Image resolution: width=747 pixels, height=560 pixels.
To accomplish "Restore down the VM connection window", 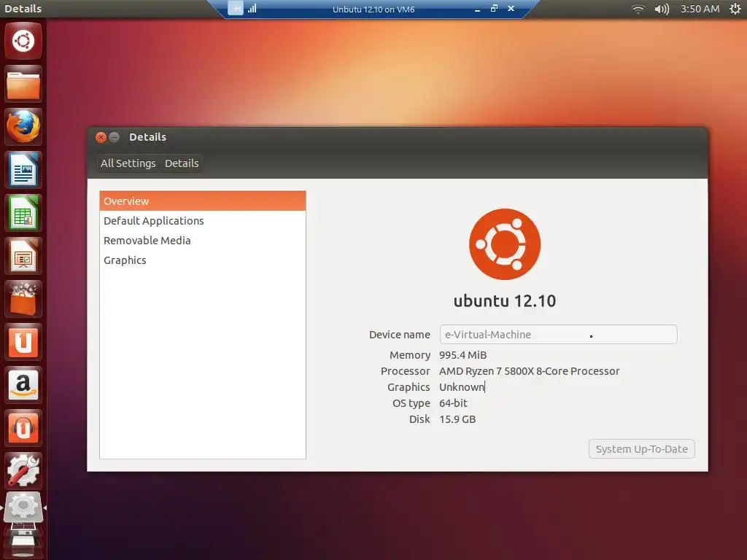I will click(494, 9).
